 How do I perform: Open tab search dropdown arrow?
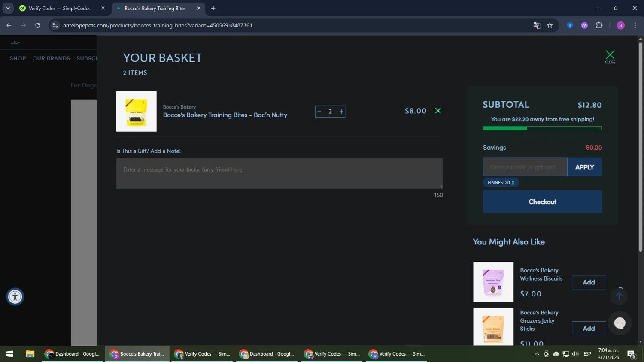point(8,8)
